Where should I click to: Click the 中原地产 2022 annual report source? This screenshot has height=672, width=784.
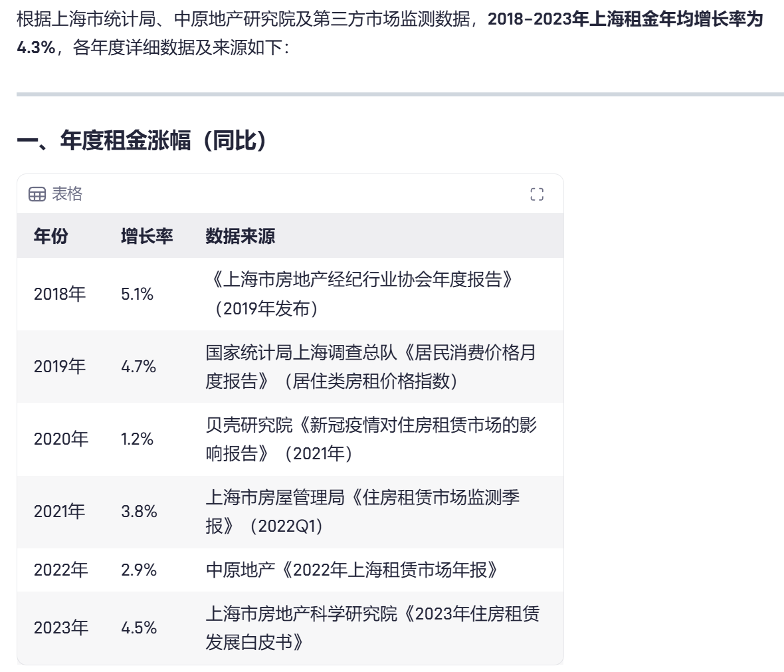(x=351, y=570)
